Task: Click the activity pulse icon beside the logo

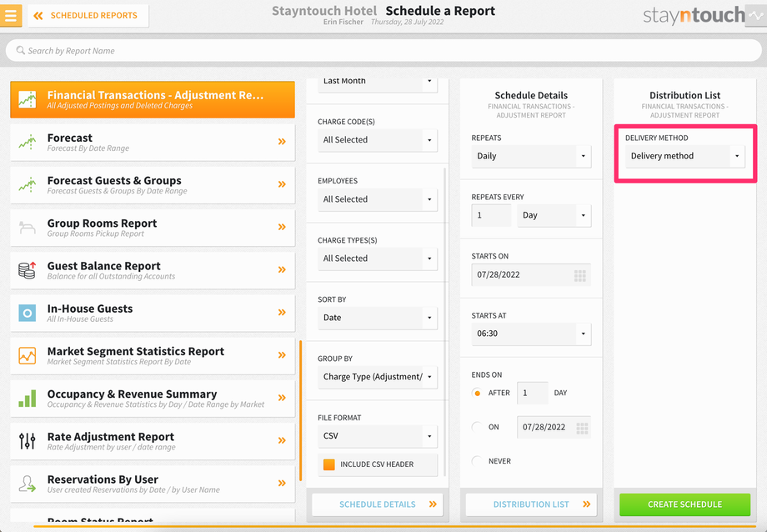Action: click(x=757, y=16)
